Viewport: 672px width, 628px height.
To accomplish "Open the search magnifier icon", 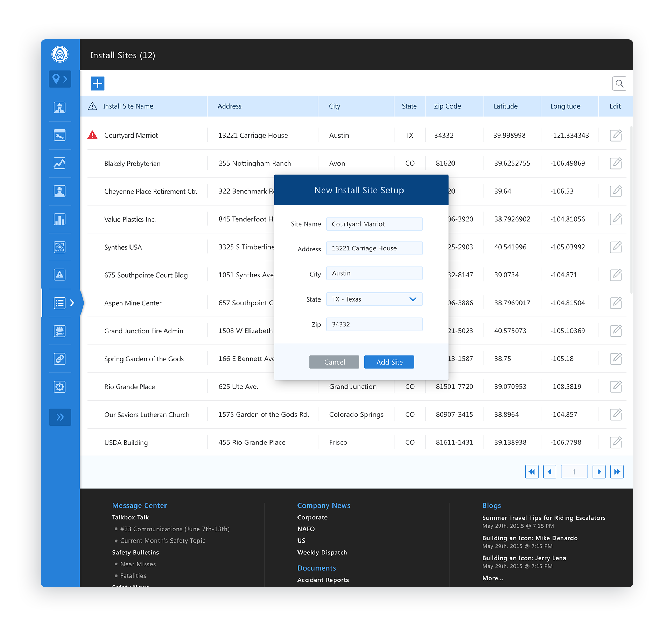I will tap(619, 83).
